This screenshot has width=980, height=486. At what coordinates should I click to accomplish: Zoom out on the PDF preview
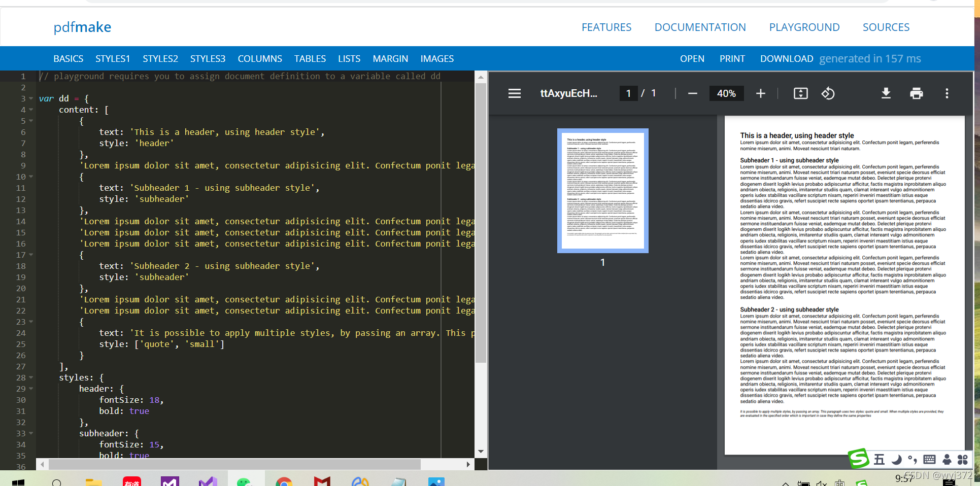point(692,93)
